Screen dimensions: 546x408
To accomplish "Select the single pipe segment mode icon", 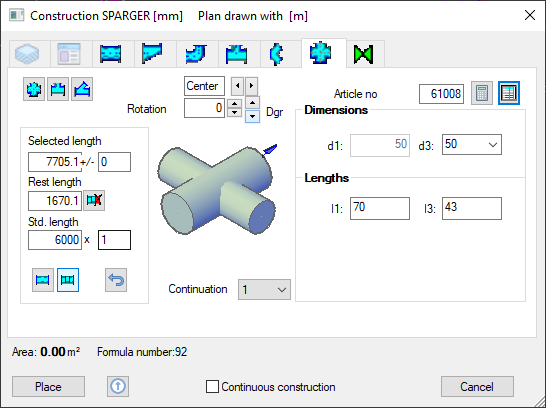I will [43, 280].
